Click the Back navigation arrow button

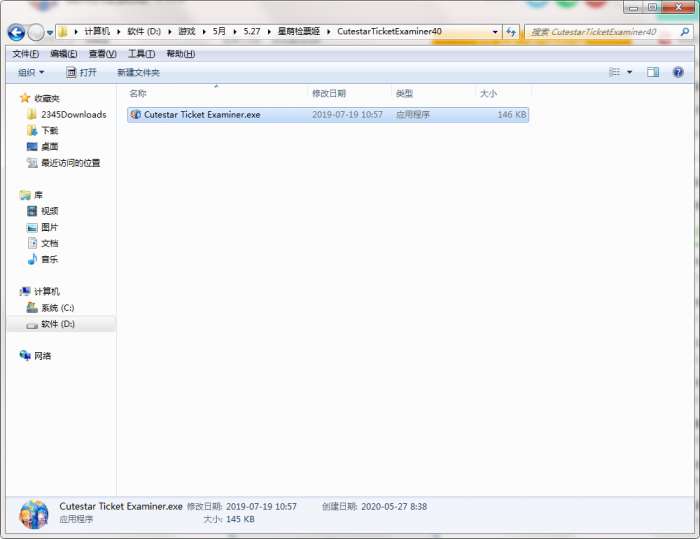[x=17, y=33]
